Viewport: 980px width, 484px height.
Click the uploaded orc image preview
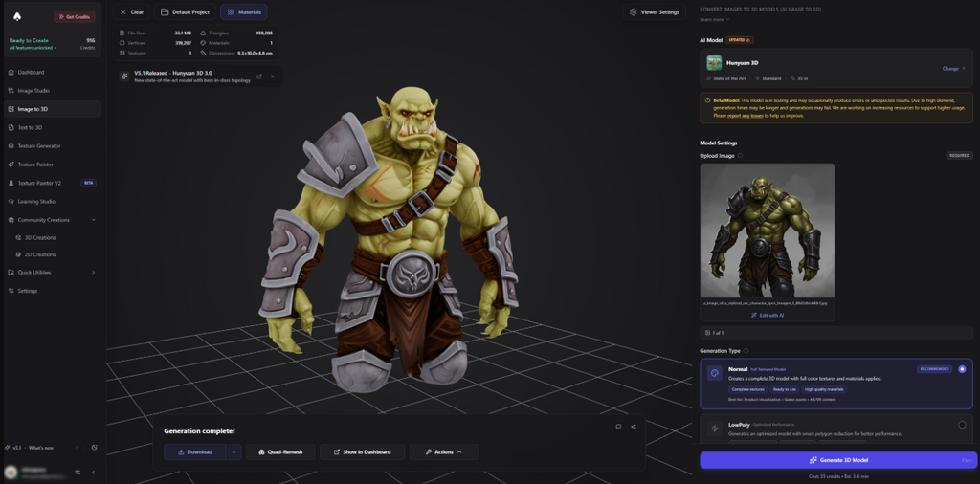click(x=767, y=231)
